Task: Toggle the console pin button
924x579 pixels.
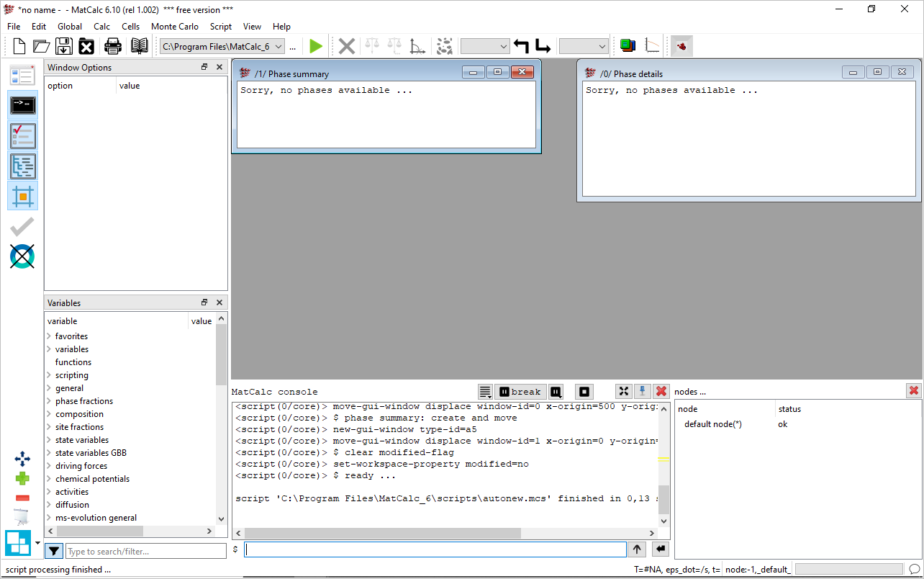Action: pos(642,391)
